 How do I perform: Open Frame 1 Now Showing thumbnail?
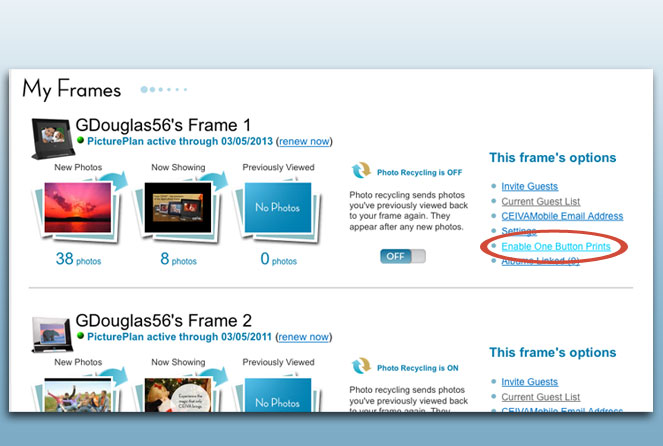coord(178,208)
